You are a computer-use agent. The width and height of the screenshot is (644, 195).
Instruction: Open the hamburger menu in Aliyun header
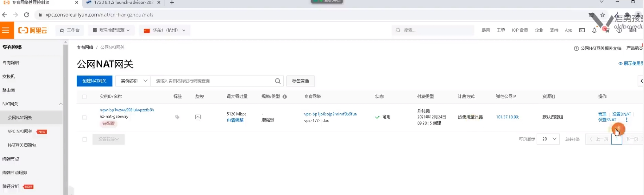click(6, 30)
